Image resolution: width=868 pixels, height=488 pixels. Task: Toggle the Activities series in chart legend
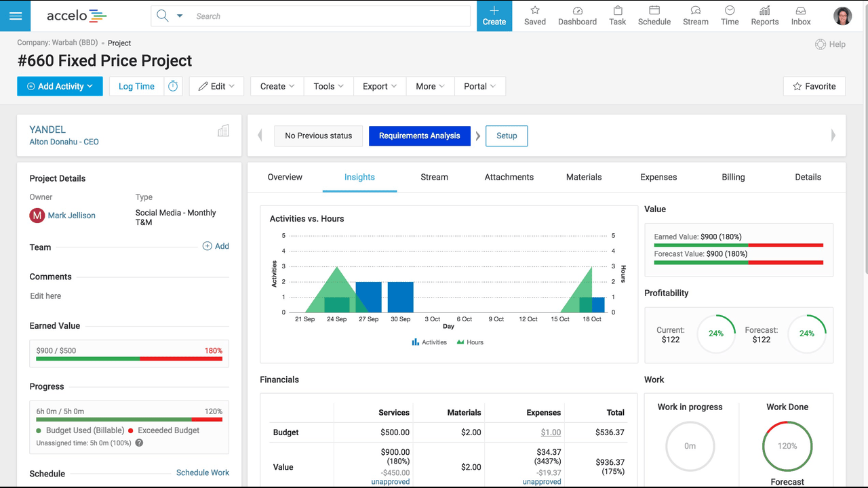[429, 342]
